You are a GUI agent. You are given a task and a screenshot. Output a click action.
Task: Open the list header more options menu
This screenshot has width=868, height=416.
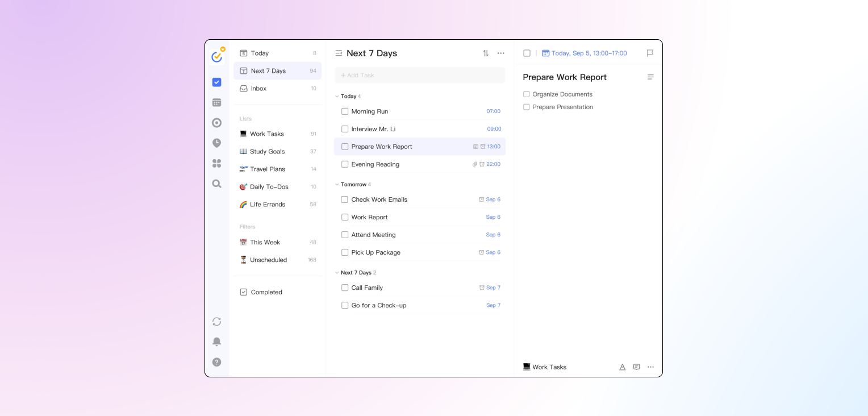pos(500,53)
